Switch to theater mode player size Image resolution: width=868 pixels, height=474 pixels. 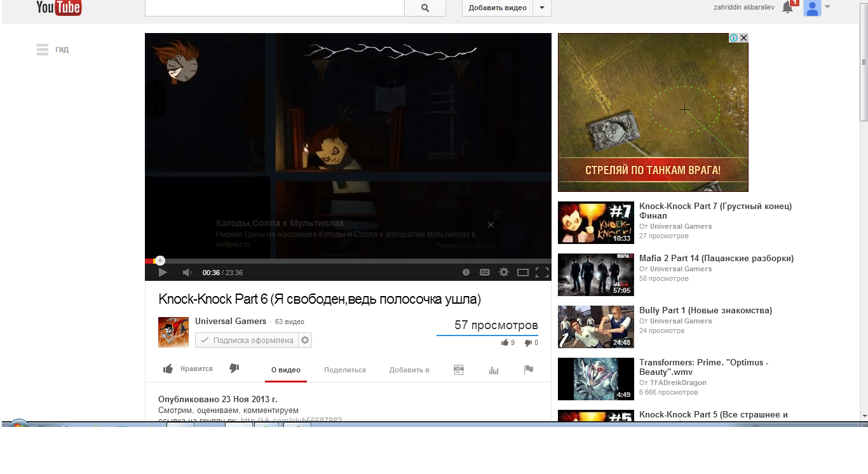523,273
